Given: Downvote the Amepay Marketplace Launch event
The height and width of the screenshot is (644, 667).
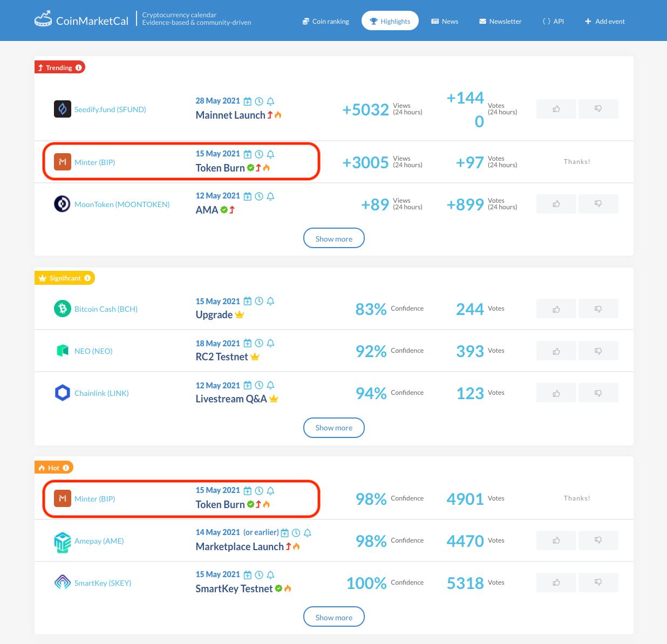Looking at the screenshot, I should pyautogui.click(x=598, y=540).
